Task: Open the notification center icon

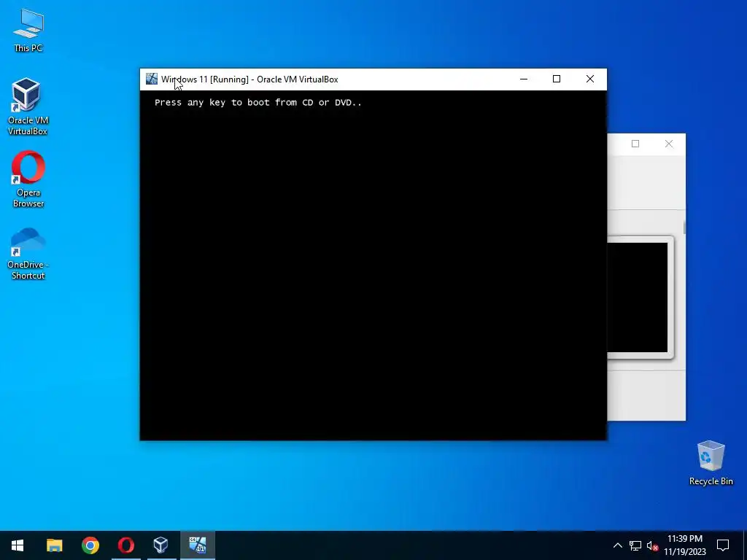Action: (x=723, y=545)
